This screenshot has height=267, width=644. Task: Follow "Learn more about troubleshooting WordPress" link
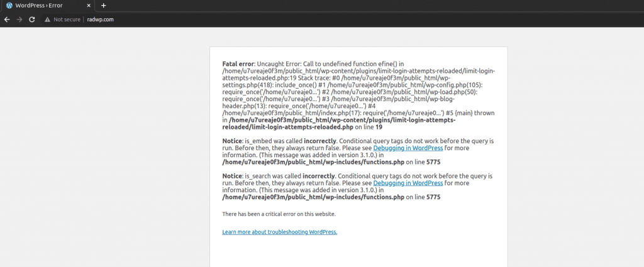tap(280, 232)
